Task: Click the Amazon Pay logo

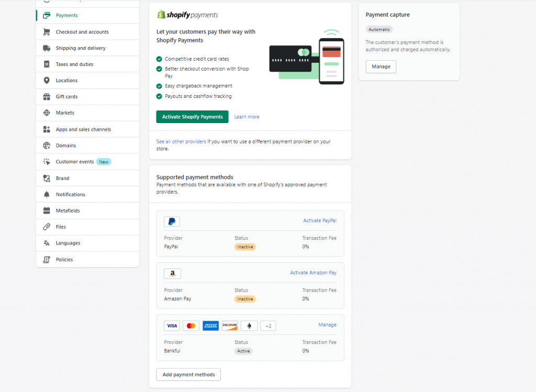Action: 172,273
